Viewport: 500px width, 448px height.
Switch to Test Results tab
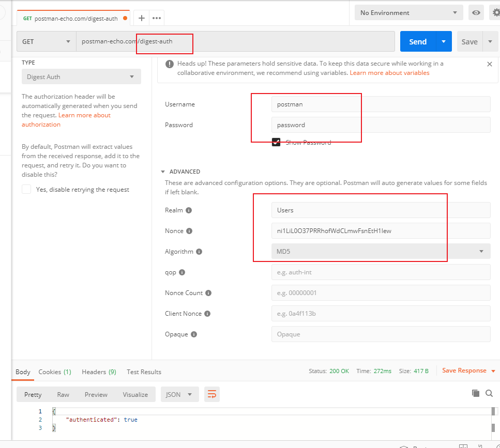pyautogui.click(x=144, y=372)
